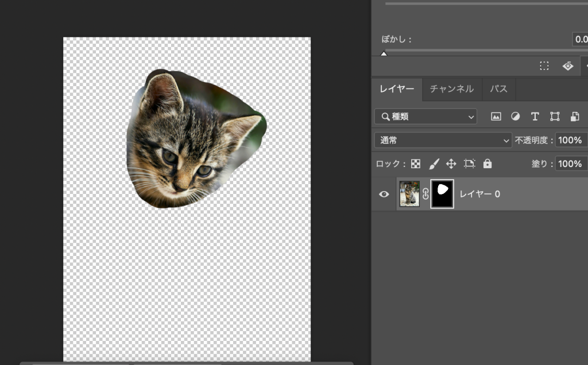This screenshot has width=588, height=365.
Task: Click the shape layer filter icon
Action: [x=555, y=117]
